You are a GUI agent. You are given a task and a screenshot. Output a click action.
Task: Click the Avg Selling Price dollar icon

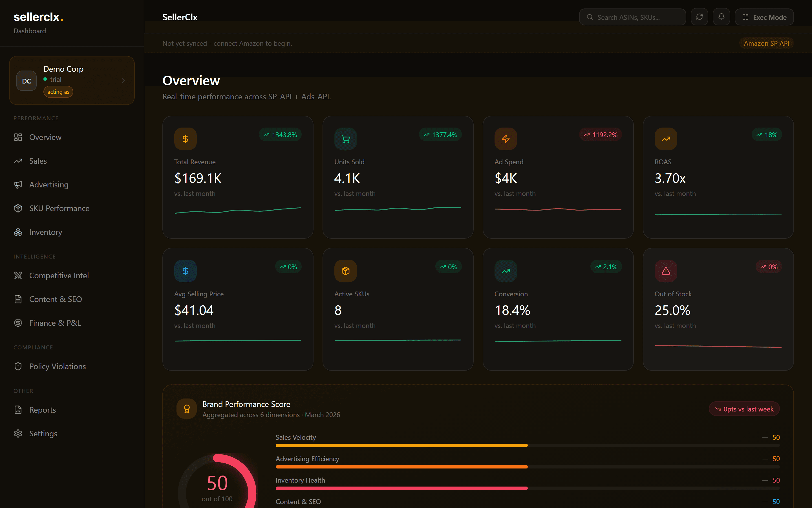pyautogui.click(x=186, y=271)
